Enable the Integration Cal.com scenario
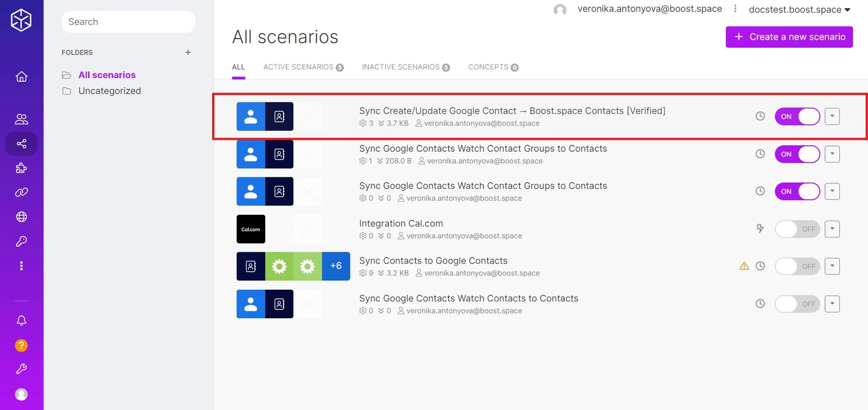This screenshot has width=868, height=410. (x=797, y=229)
